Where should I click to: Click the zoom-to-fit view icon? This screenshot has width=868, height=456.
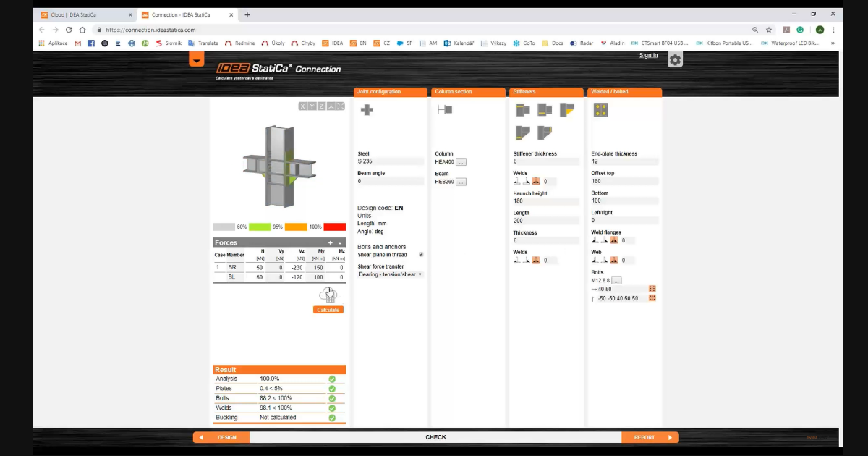pos(341,106)
